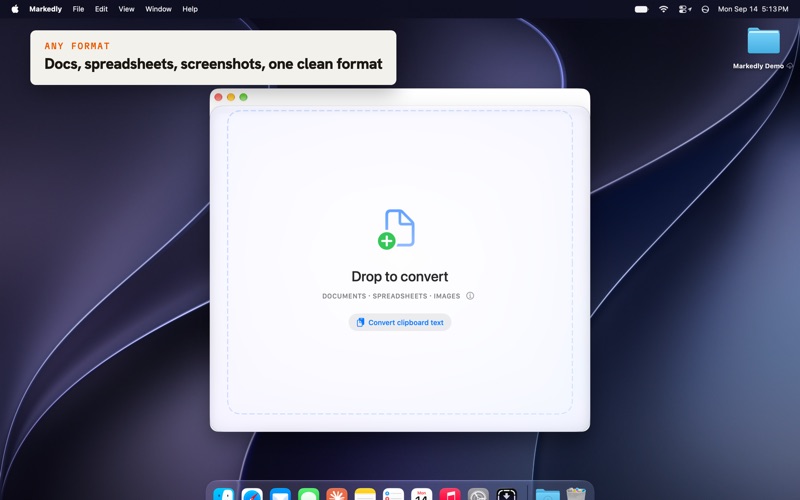Click the circular icon left of the date
Image resolution: width=800 pixels, height=500 pixels.
(705, 9)
